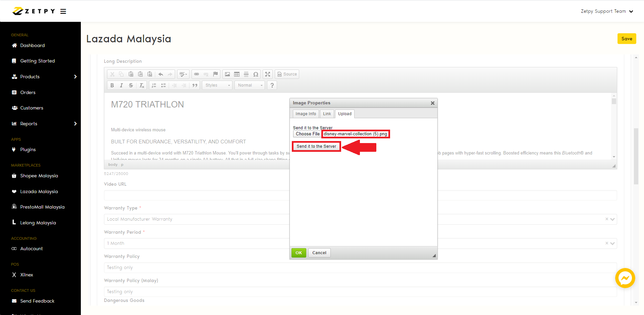The height and width of the screenshot is (315, 644).
Task: Insert a numbered list
Action: pos(154,85)
